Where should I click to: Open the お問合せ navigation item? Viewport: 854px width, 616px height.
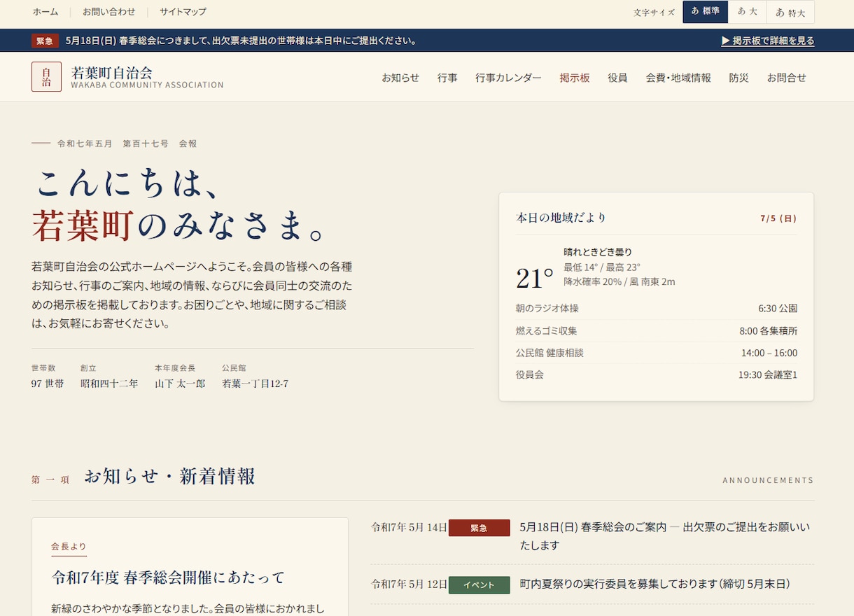(x=786, y=78)
